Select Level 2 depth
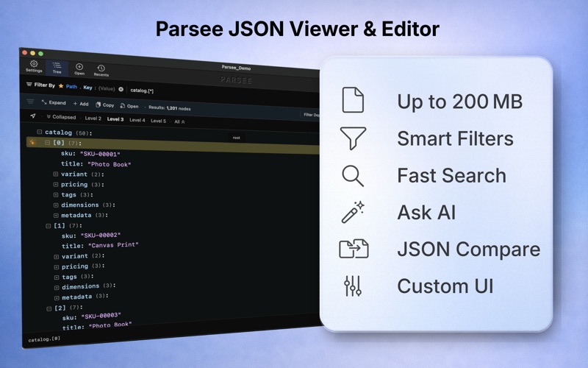The image size is (588, 368). coord(93,118)
